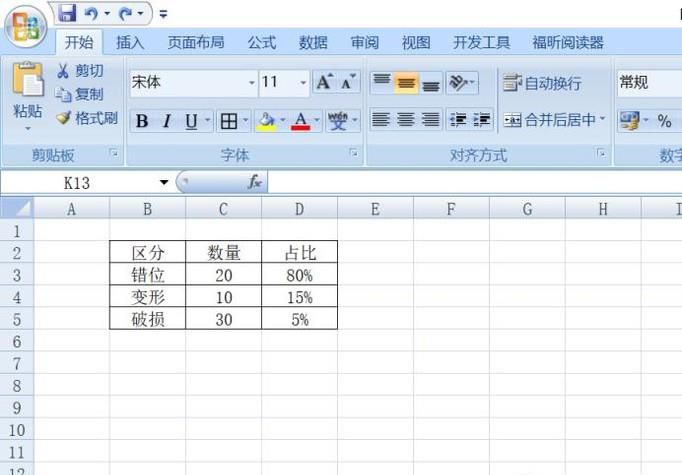Open the 视图 ribbon tab
The height and width of the screenshot is (475, 682).
(416, 43)
